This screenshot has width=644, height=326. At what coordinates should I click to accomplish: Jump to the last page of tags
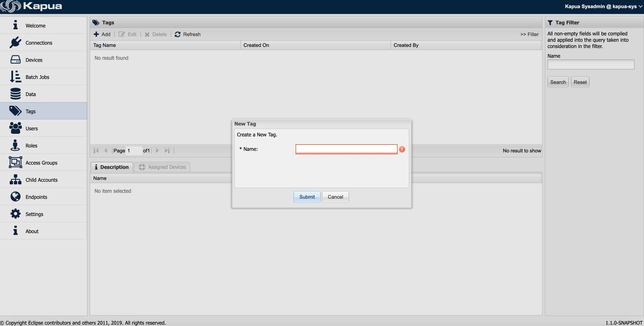[x=167, y=150]
